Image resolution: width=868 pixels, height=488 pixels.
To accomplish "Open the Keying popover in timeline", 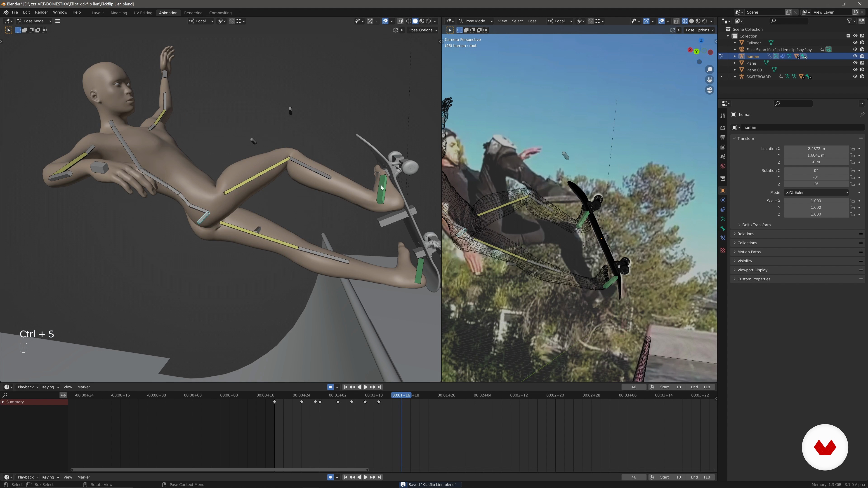I will pyautogui.click(x=50, y=387).
